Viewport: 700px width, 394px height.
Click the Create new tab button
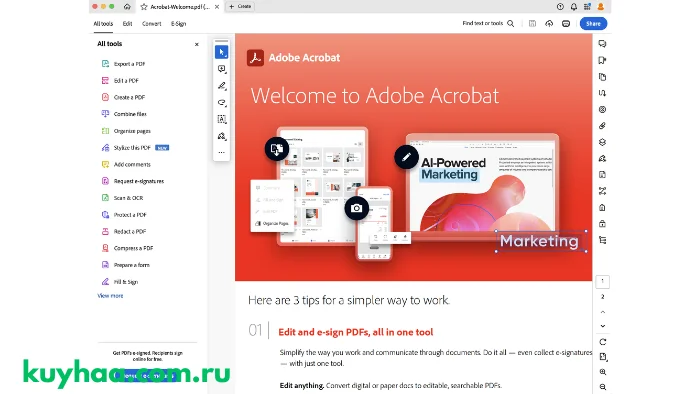click(x=240, y=7)
